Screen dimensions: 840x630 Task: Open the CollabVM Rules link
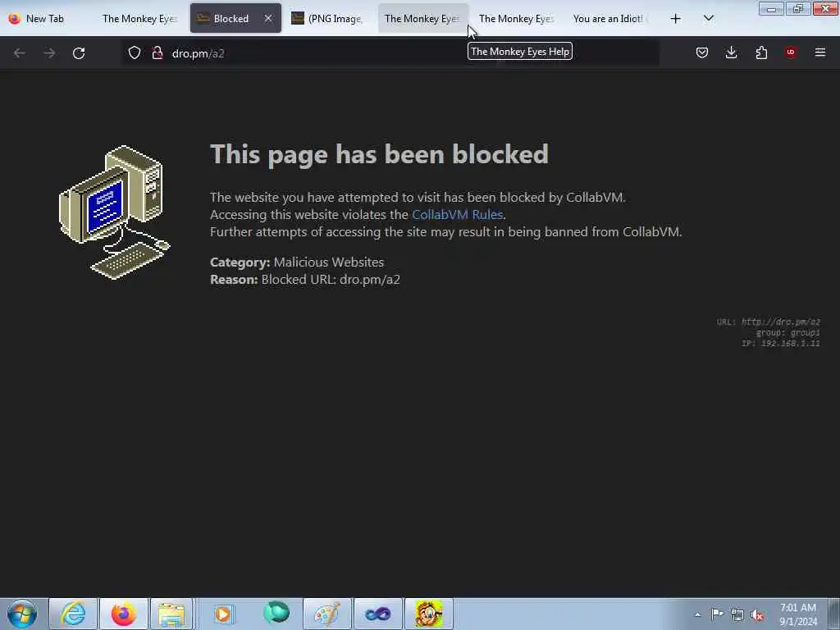click(457, 214)
